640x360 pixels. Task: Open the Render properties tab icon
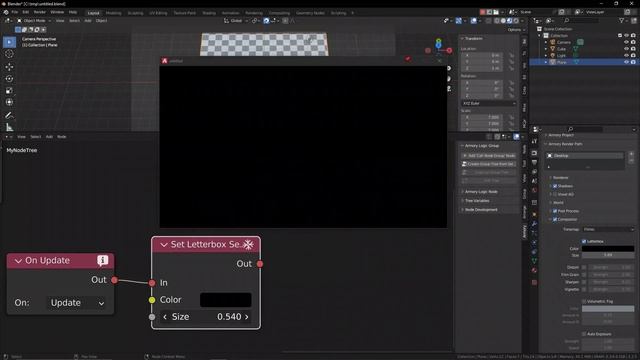click(x=534, y=153)
